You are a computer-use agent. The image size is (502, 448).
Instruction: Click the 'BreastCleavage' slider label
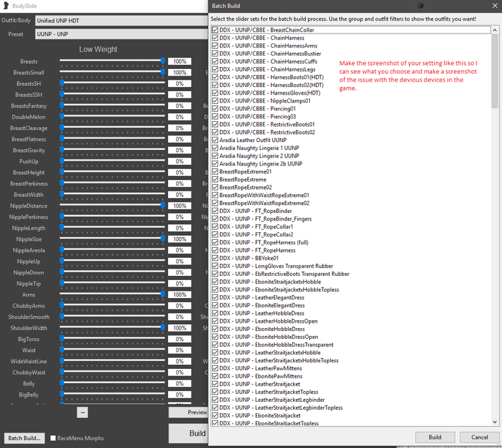pyautogui.click(x=29, y=128)
